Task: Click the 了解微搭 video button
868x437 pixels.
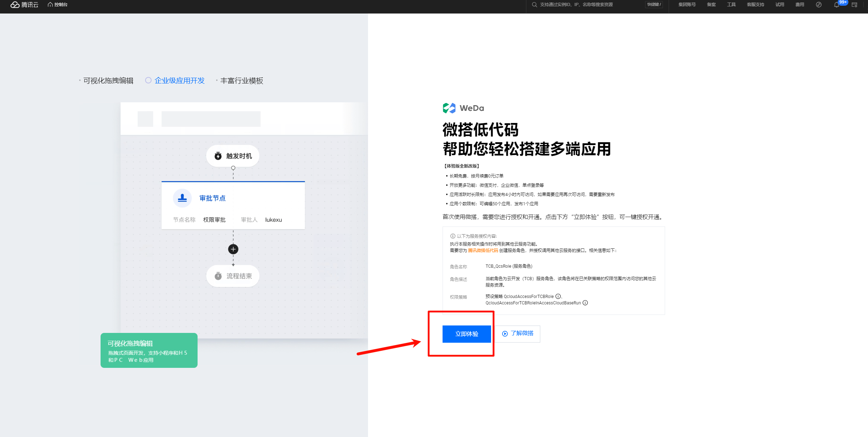Action: coord(518,334)
